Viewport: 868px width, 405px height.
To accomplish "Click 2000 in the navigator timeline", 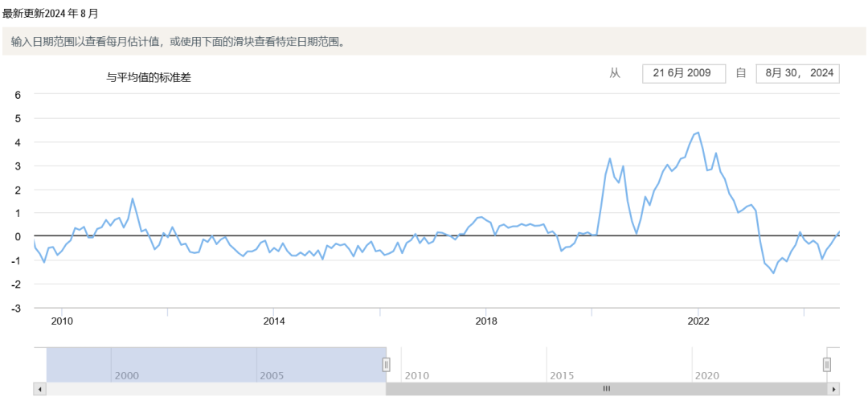I will click(x=127, y=375).
